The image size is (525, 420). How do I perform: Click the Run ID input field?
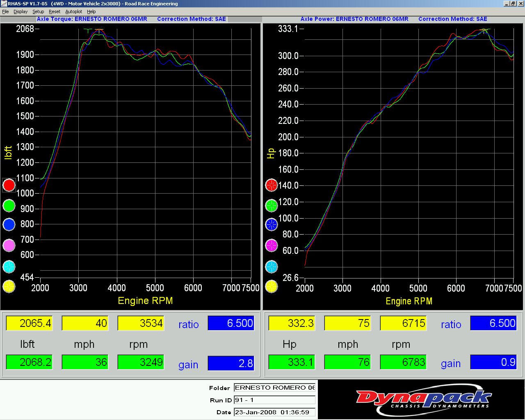tap(274, 400)
